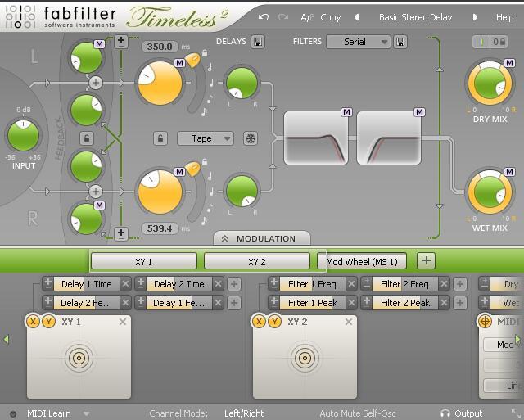Click the Filter 1 Freq modulation slot
Viewport: 524px width, 420px height.
pyautogui.click(x=312, y=284)
